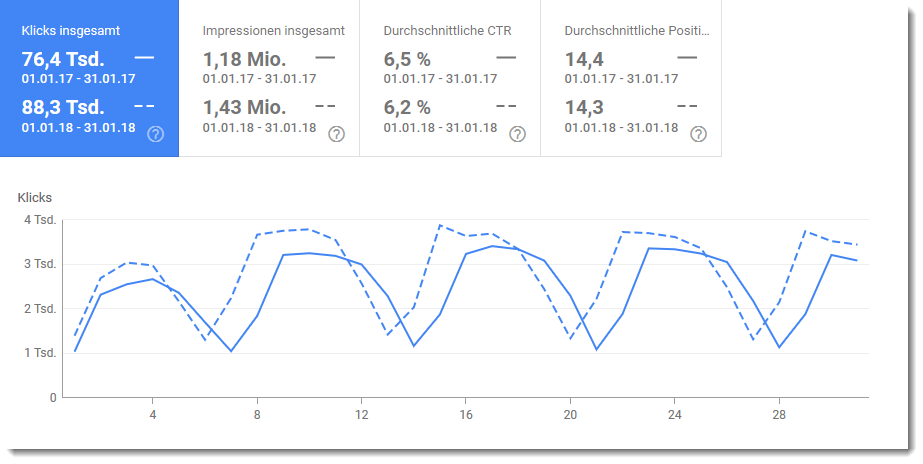Click the Klicks chart axis title
923x464 pixels.
point(35,198)
